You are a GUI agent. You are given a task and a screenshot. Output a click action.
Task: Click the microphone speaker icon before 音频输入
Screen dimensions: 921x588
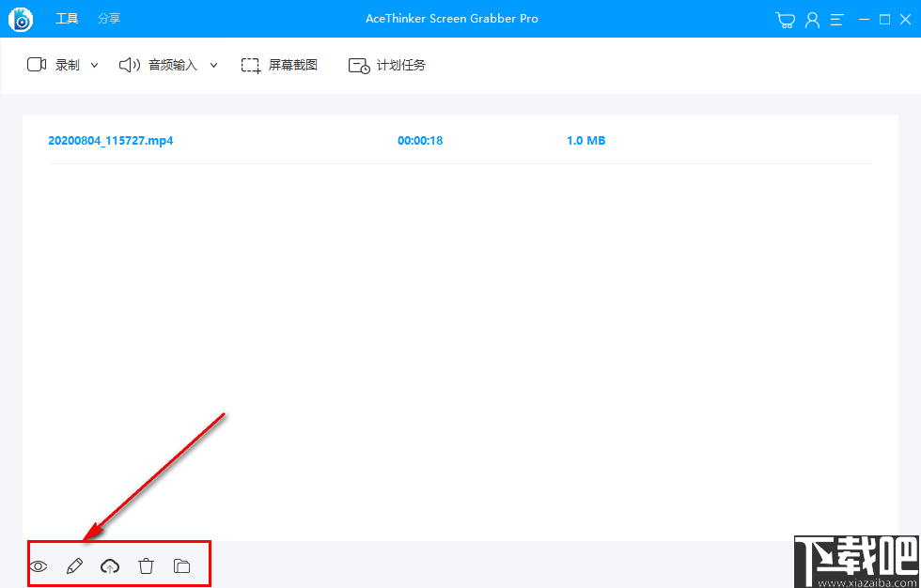coord(129,65)
